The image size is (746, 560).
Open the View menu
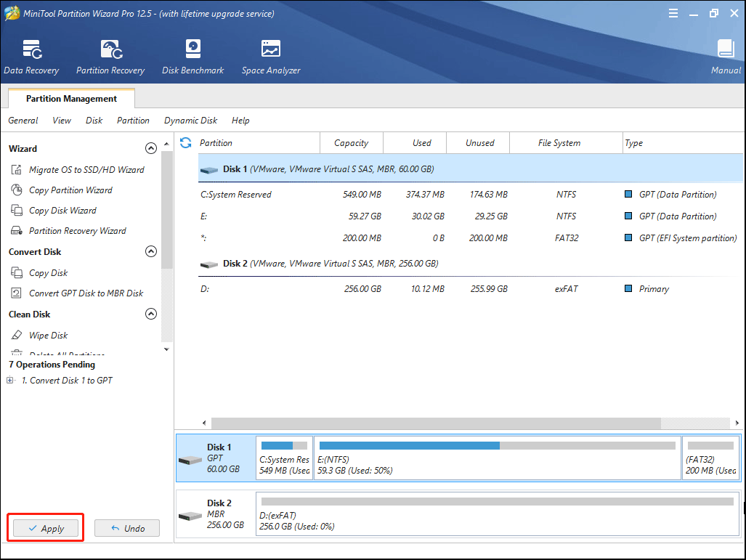[62, 121]
